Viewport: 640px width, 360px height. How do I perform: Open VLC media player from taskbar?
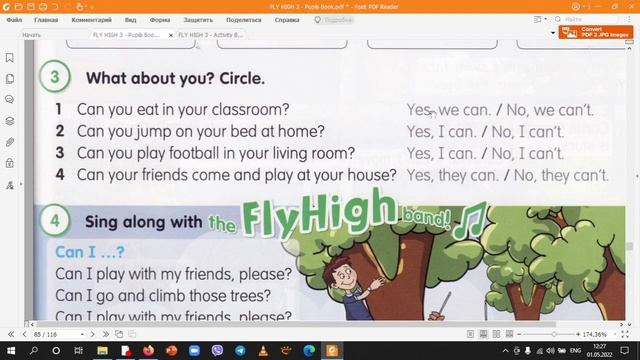pyautogui.click(x=263, y=351)
